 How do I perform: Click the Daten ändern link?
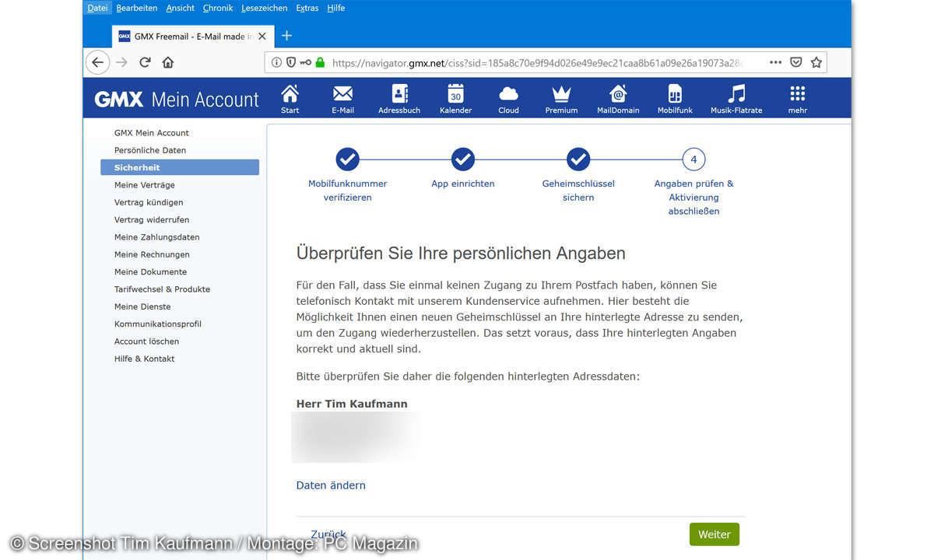331,485
